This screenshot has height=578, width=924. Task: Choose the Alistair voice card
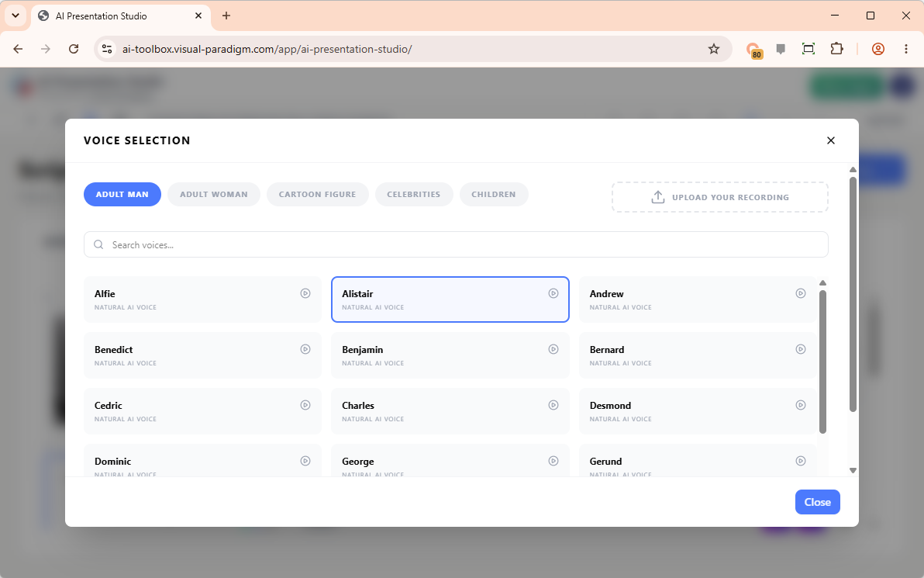pos(450,299)
